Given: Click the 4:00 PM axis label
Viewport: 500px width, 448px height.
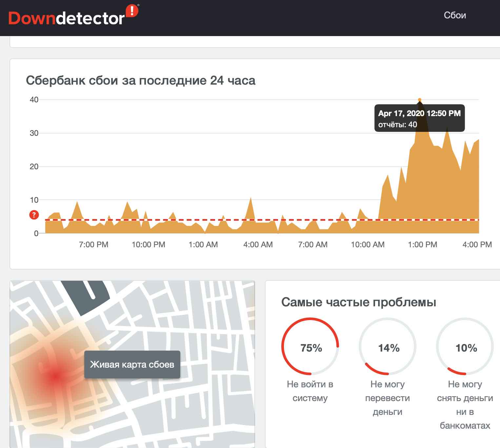Looking at the screenshot, I should 477,245.
